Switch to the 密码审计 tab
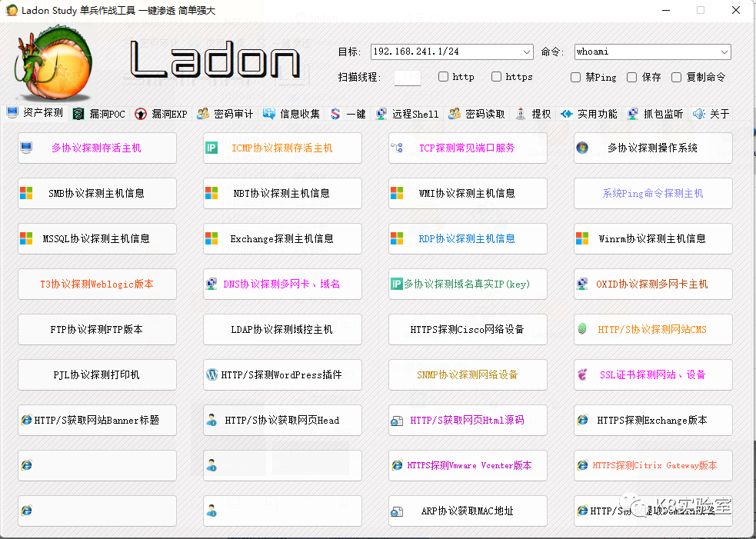Viewport: 756px width, 539px height. [x=225, y=114]
